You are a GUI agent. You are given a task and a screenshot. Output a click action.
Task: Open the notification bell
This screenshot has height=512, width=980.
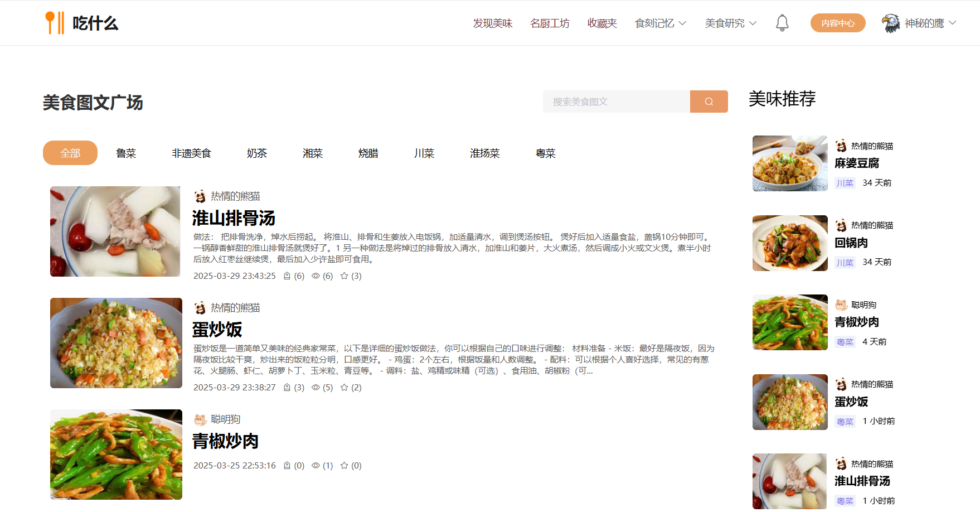782,23
